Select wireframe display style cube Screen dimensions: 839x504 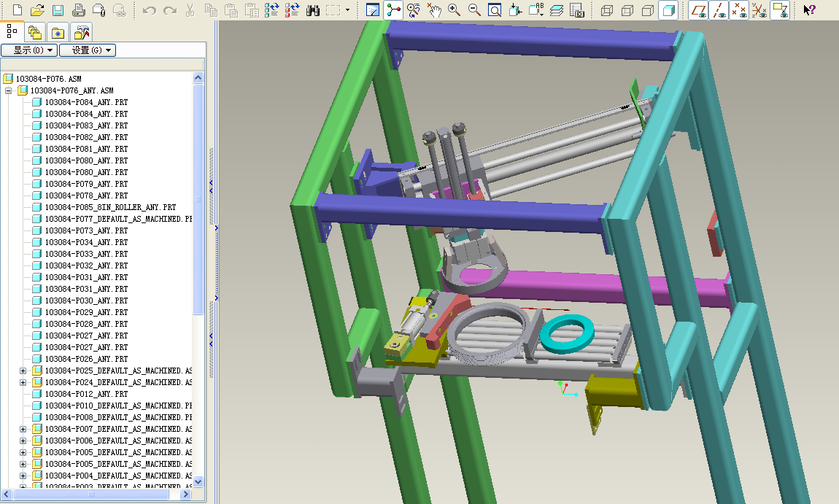click(607, 10)
